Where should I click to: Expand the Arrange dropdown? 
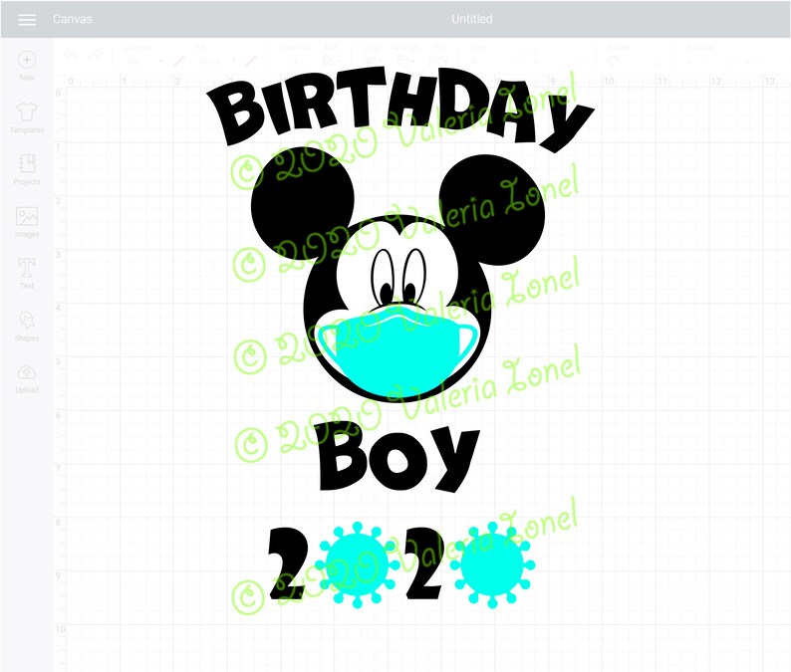(x=405, y=61)
